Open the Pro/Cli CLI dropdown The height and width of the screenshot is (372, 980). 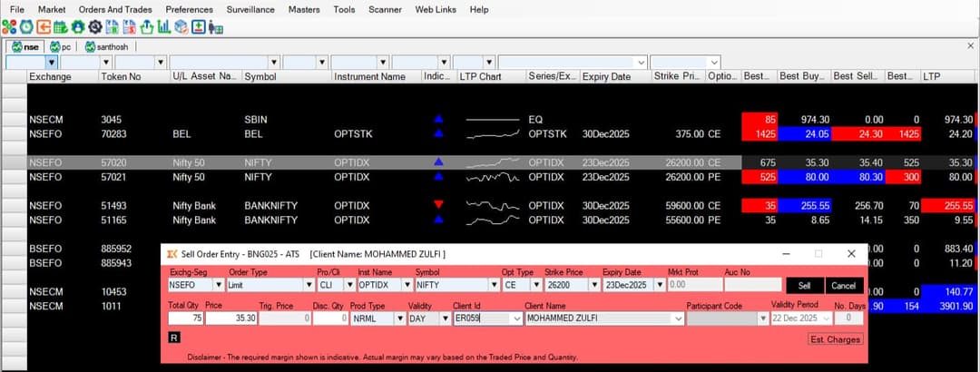click(349, 285)
